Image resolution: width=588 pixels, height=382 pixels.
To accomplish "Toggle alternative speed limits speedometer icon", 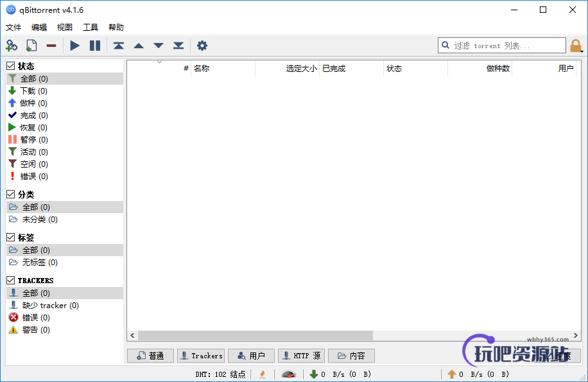I will click(x=289, y=374).
